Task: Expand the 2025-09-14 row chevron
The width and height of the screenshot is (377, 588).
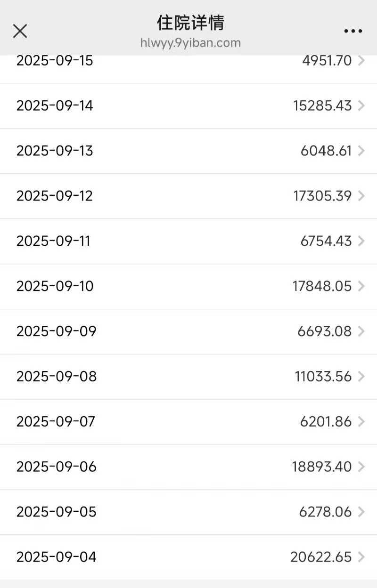Action: pos(361,105)
